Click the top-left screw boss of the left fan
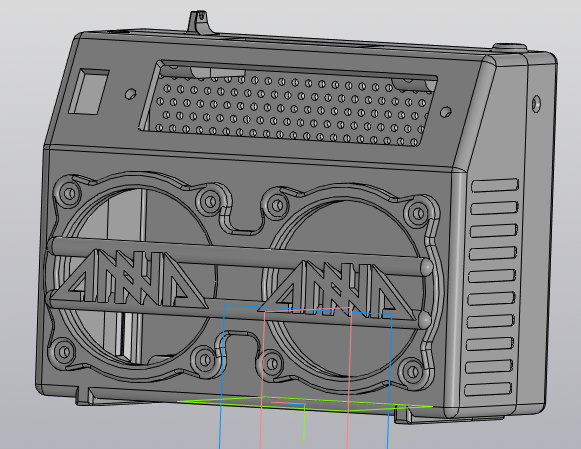 click(x=69, y=193)
